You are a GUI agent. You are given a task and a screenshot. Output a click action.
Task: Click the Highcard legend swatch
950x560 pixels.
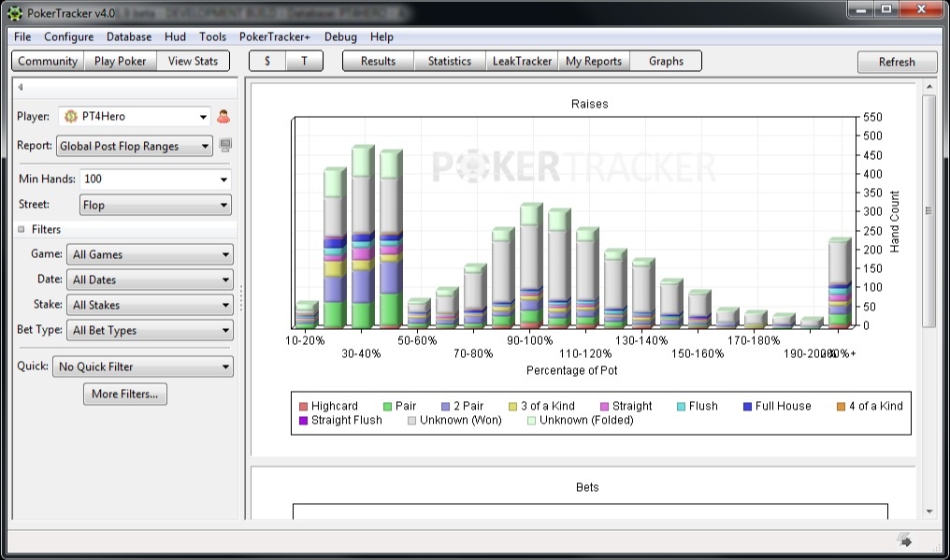pos(304,406)
